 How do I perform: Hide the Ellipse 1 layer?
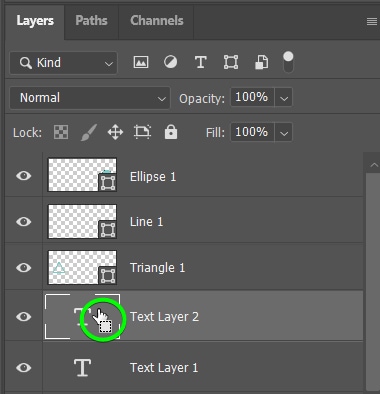point(24,176)
